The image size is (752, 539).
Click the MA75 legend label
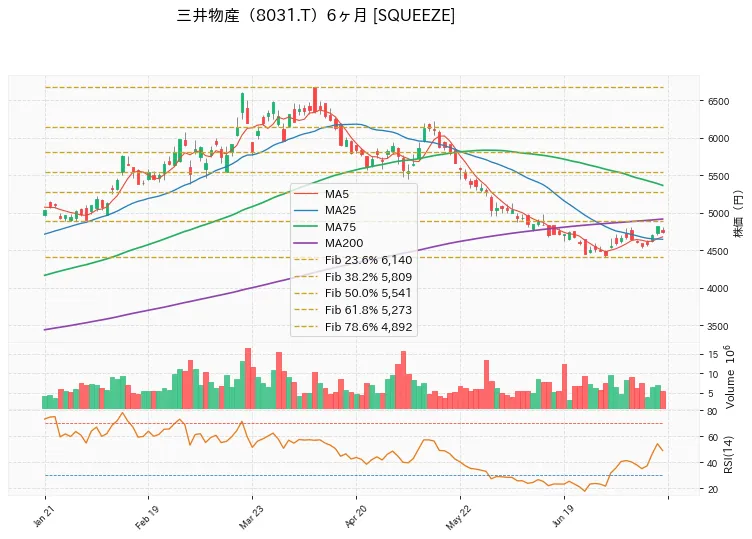coord(341,227)
